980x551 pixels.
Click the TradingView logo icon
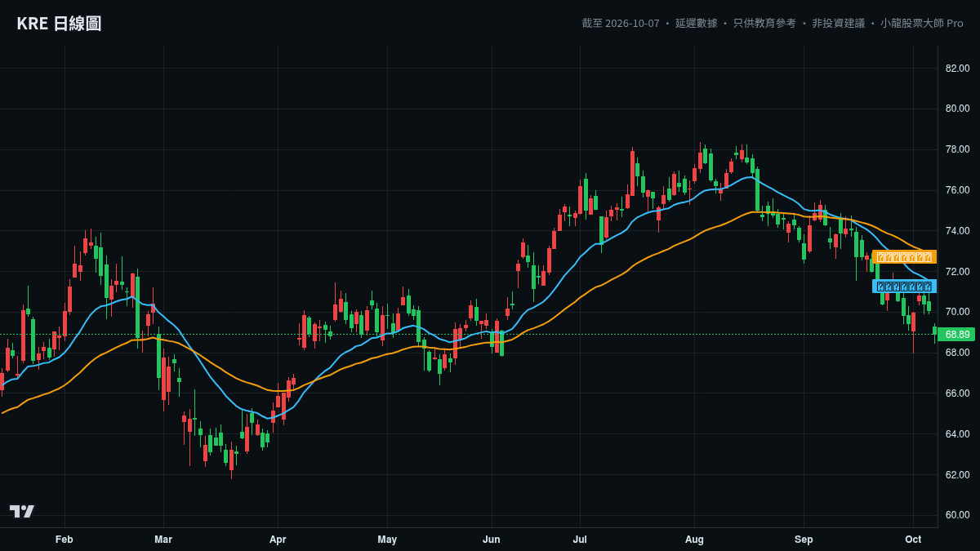pos(22,511)
